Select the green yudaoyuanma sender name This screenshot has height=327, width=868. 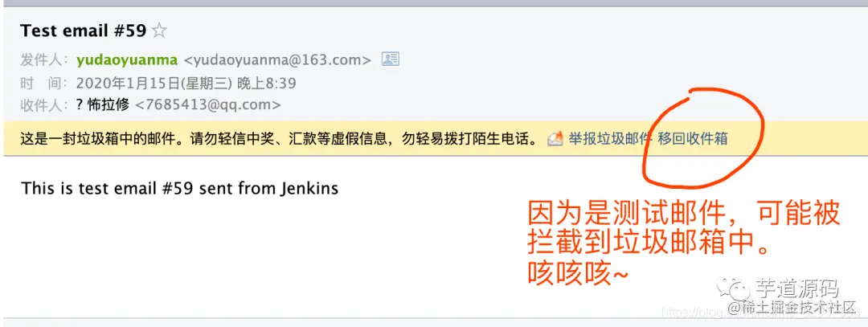[x=127, y=59]
